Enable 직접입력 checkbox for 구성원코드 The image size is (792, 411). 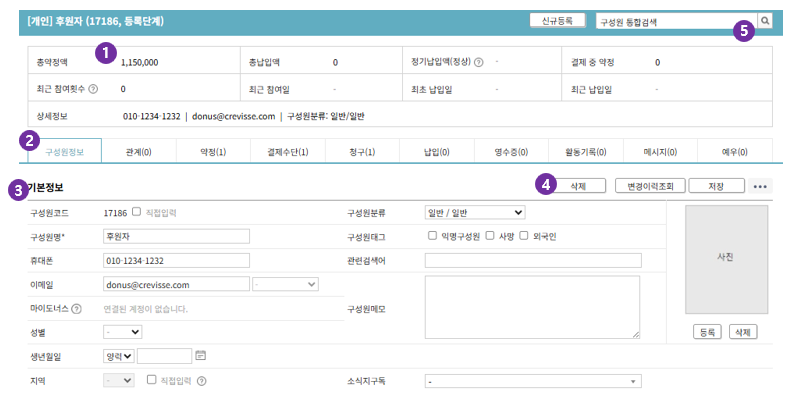(136, 212)
